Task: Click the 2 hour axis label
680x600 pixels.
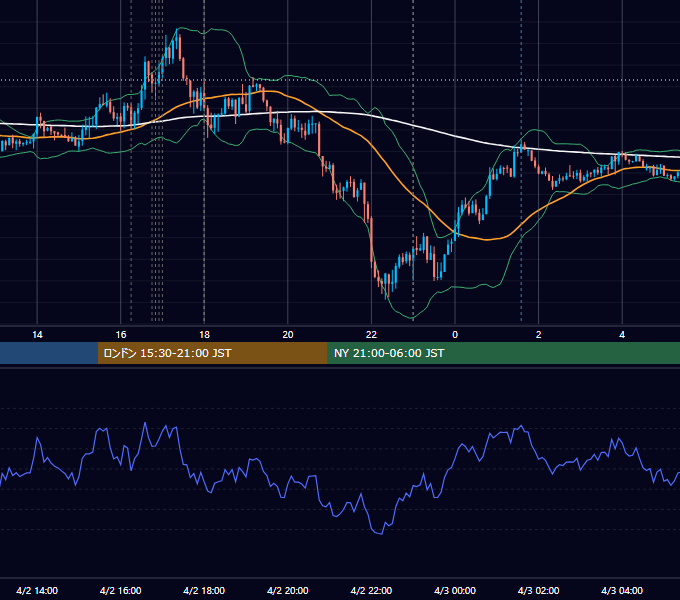Action: tap(539, 335)
